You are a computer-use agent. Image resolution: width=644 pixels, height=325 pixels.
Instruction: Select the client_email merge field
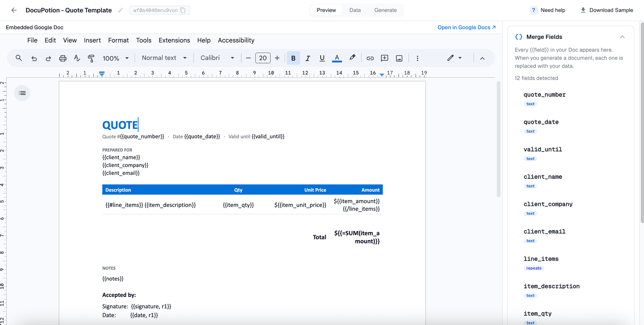[544, 231]
